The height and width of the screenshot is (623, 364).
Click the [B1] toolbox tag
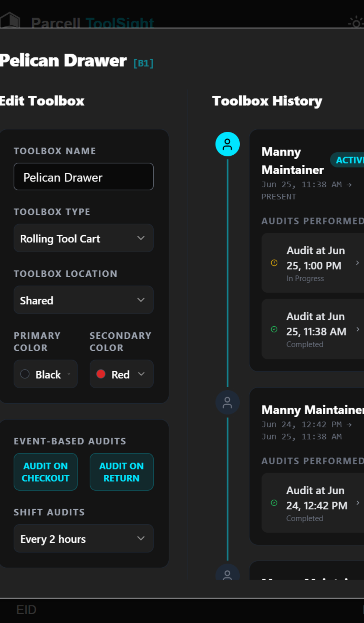144,63
